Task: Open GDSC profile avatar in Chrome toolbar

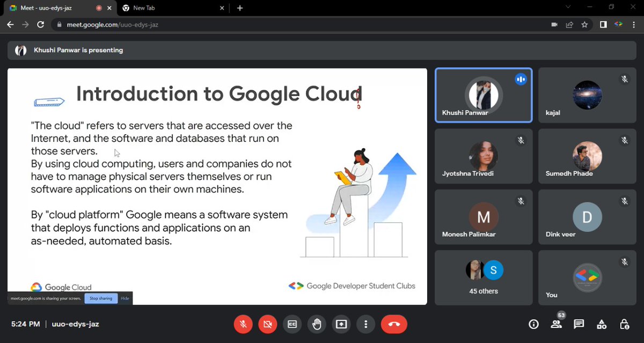Action: (x=618, y=25)
